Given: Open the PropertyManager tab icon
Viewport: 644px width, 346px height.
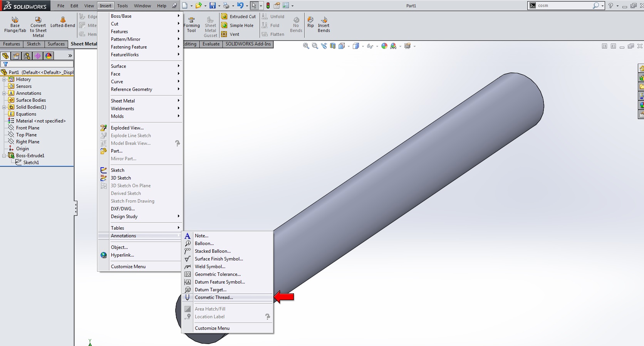Looking at the screenshot, I should pos(16,56).
